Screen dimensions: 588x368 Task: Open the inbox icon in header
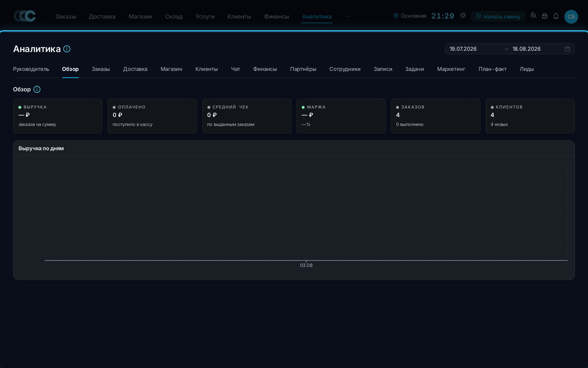545,16
